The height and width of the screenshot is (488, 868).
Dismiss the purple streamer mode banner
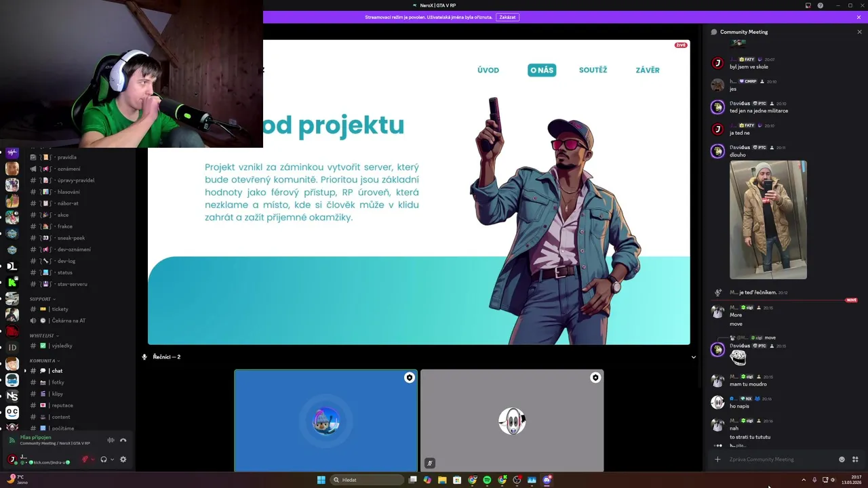(859, 17)
